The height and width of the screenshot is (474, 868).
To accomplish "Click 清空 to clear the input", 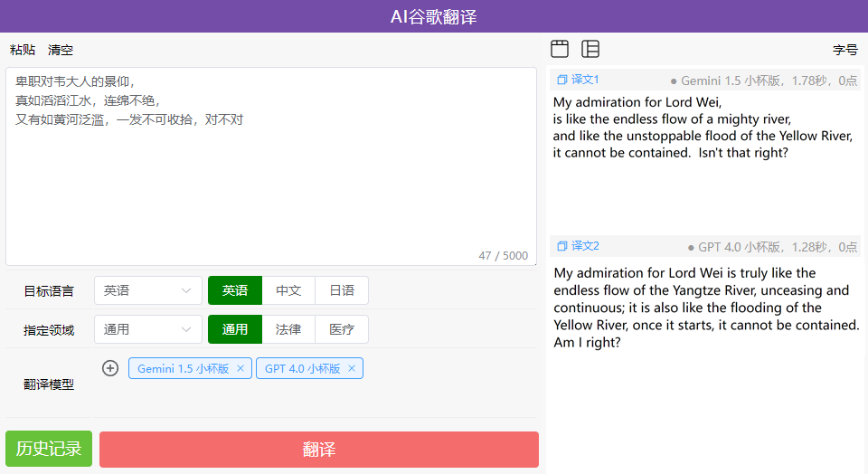I will [x=61, y=50].
